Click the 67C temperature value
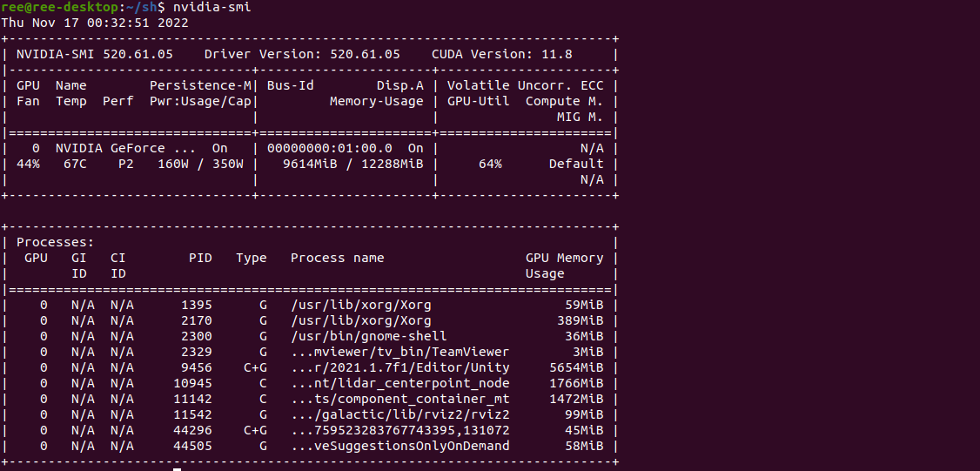The image size is (980, 471). click(75, 164)
